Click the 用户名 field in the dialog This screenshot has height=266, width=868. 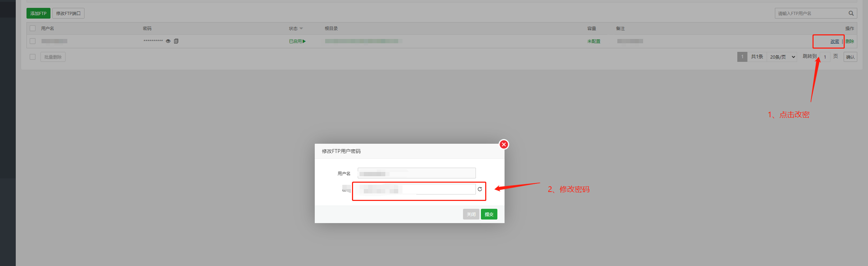point(417,173)
